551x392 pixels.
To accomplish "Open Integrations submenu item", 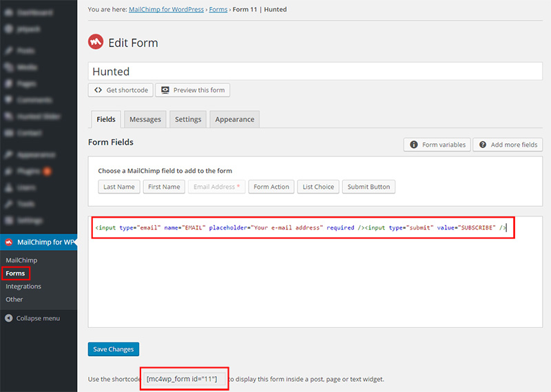I will [x=23, y=286].
